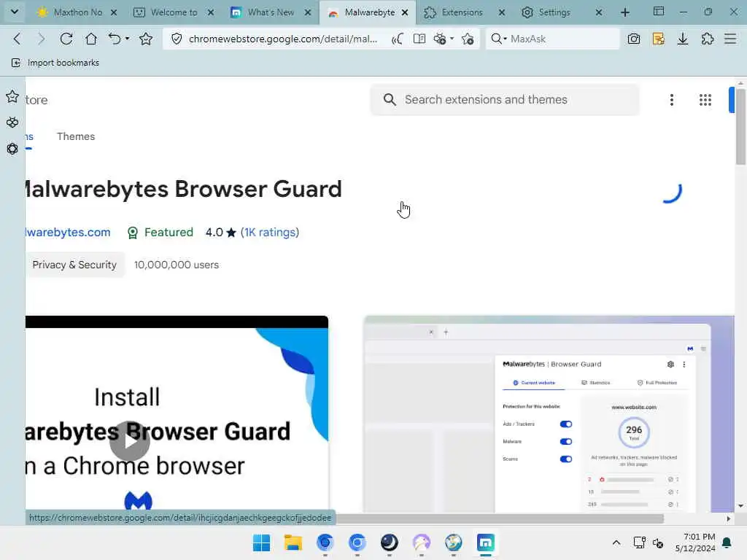Expand the ad blocker dropdown arrow
747x560 pixels.
[452, 39]
